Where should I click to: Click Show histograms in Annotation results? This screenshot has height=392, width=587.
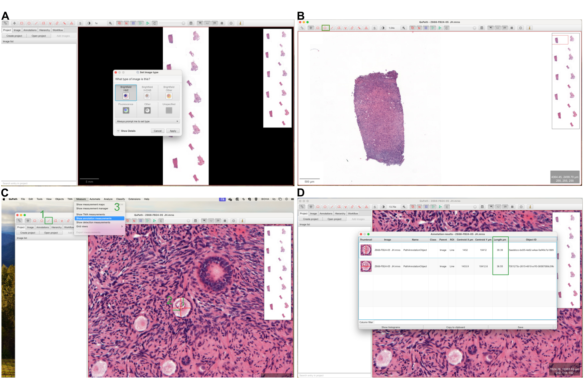click(391, 327)
